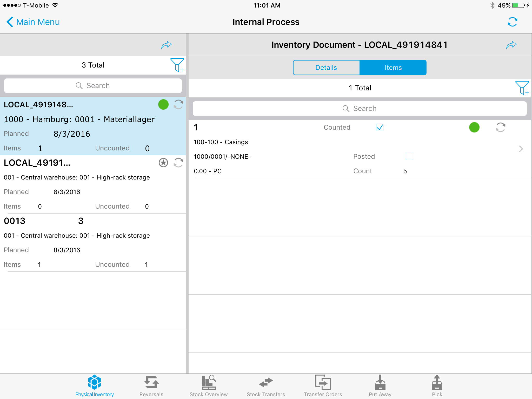Screen dimensions: 532x399
Task: Uncheck the Counted checkbox
Action: point(380,127)
